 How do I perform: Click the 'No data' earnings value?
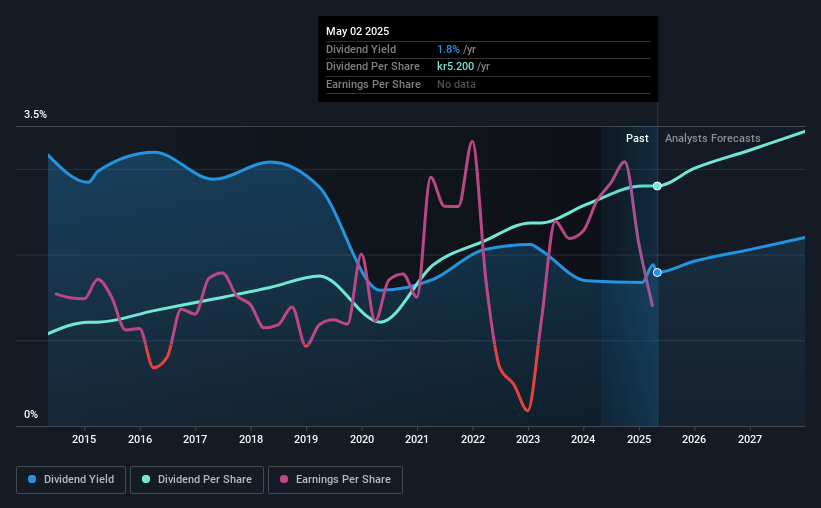click(456, 84)
